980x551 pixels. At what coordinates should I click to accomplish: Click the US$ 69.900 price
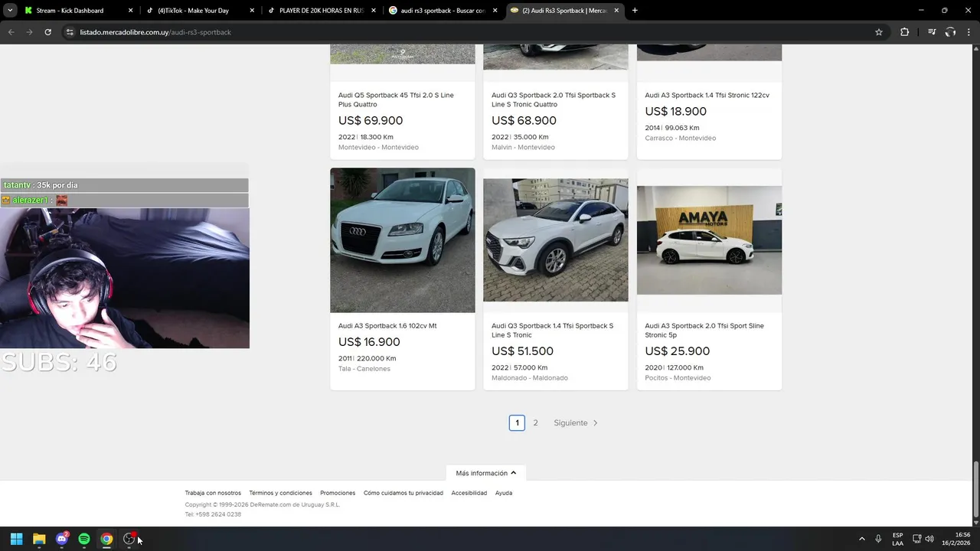click(371, 121)
